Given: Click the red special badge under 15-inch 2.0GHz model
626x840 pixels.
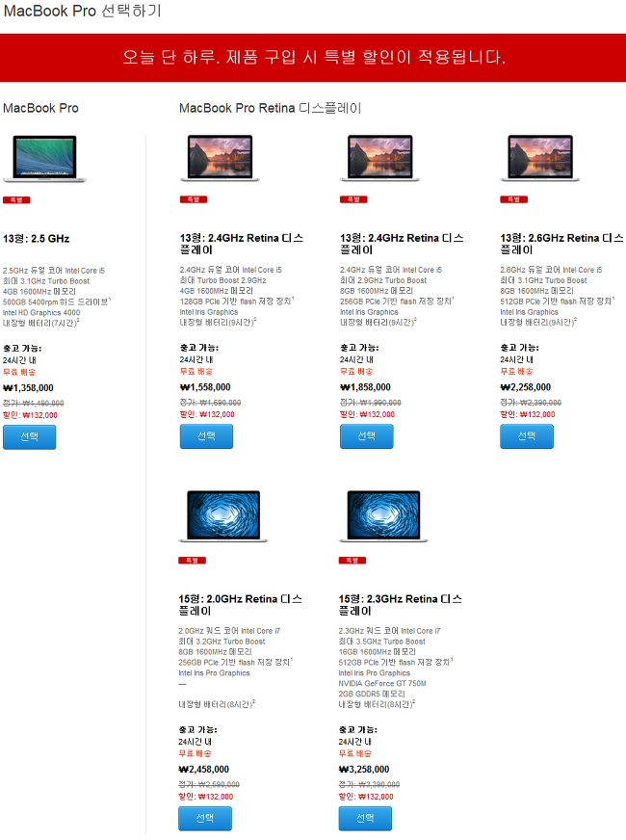Looking at the screenshot, I should coord(193,561).
